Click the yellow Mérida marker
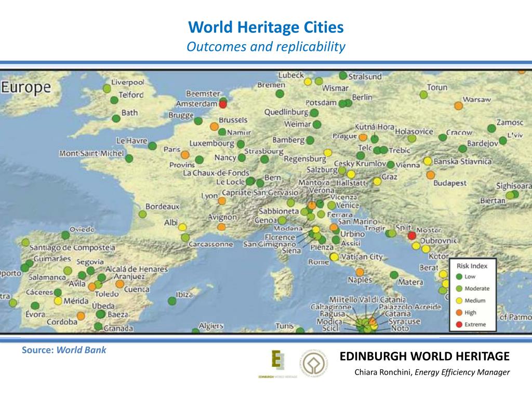The width and height of the screenshot is (532, 399). click(x=58, y=301)
